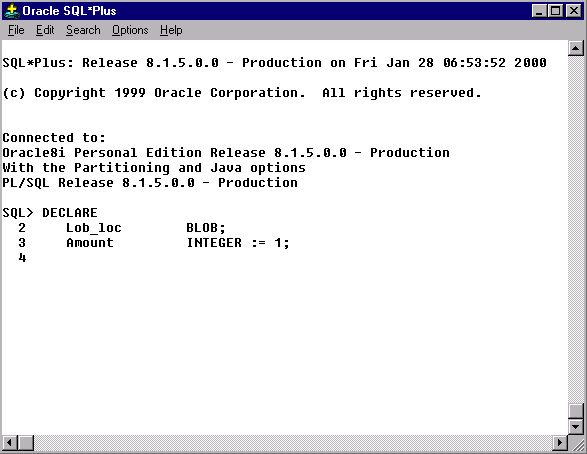Click the 'SQL*Plus: Release 8.1.5.0.0' line
This screenshot has height=454, width=587.
[x=274, y=63]
